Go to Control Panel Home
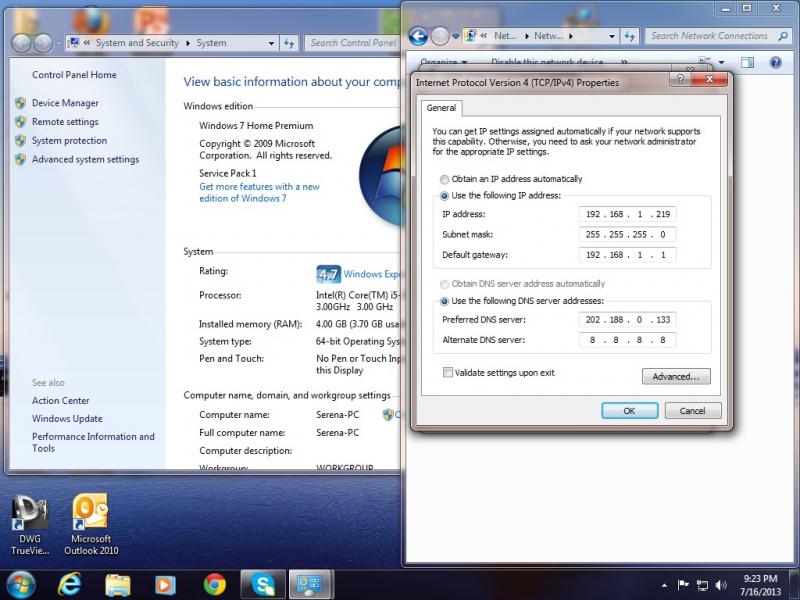Image resolution: width=800 pixels, height=600 pixels. pyautogui.click(x=74, y=75)
